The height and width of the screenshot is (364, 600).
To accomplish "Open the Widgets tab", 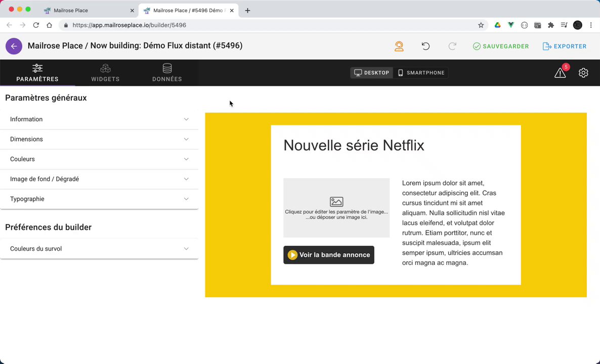I will pyautogui.click(x=105, y=73).
